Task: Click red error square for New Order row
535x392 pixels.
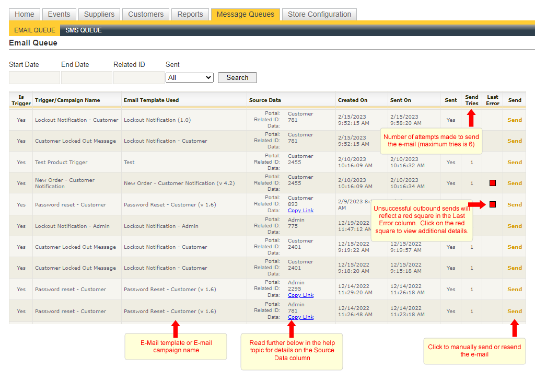Action: (x=492, y=183)
